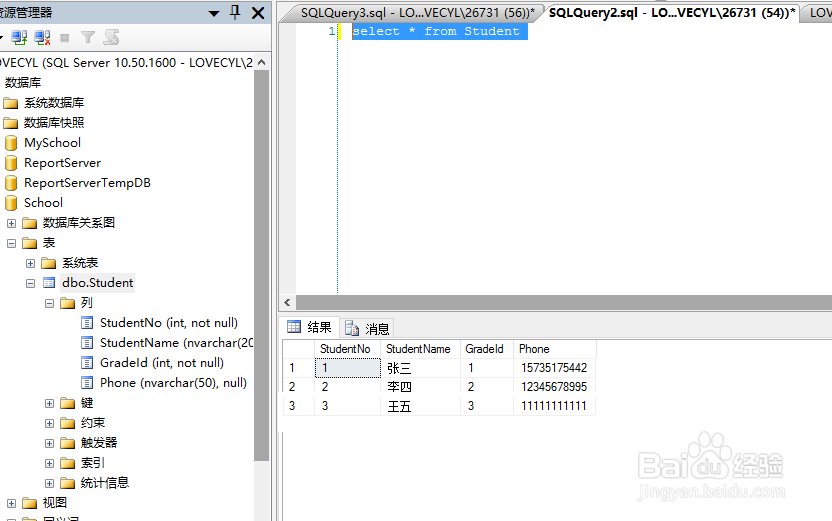Viewport: 832px width, 521px height.
Task: Click the Filter funnel icon
Action: point(88,37)
